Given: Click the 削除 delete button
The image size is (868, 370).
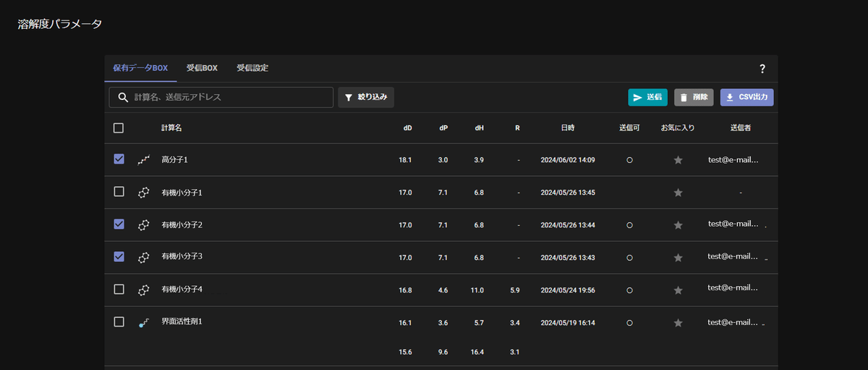Looking at the screenshot, I should [x=694, y=97].
